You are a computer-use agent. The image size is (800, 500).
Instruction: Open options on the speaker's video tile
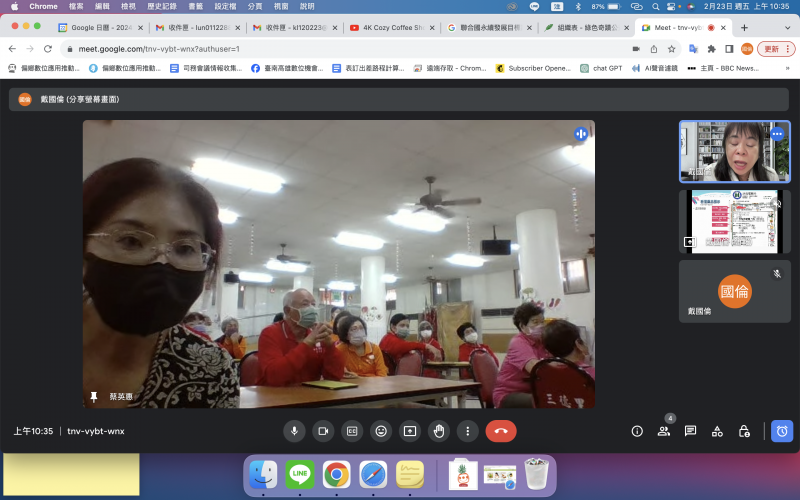[x=776, y=134]
